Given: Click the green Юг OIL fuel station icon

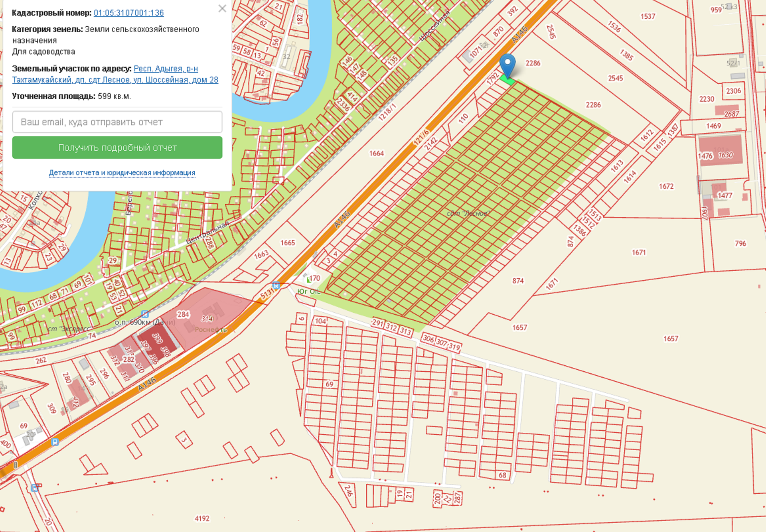Looking at the screenshot, I should [x=308, y=280].
